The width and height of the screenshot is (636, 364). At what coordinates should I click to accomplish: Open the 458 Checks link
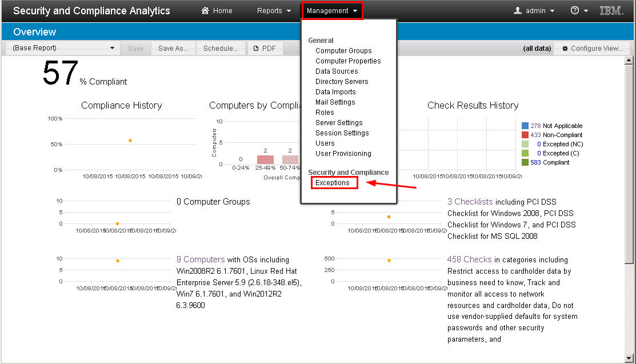coord(469,259)
